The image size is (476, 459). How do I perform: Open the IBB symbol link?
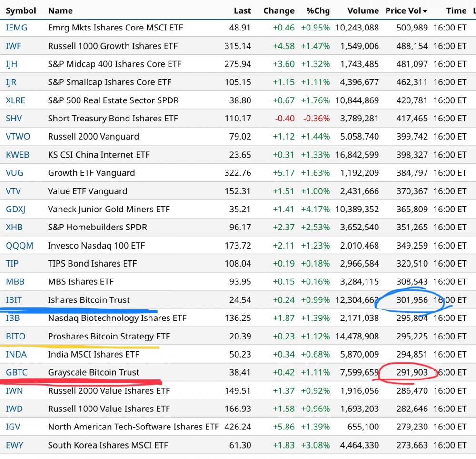(12, 318)
